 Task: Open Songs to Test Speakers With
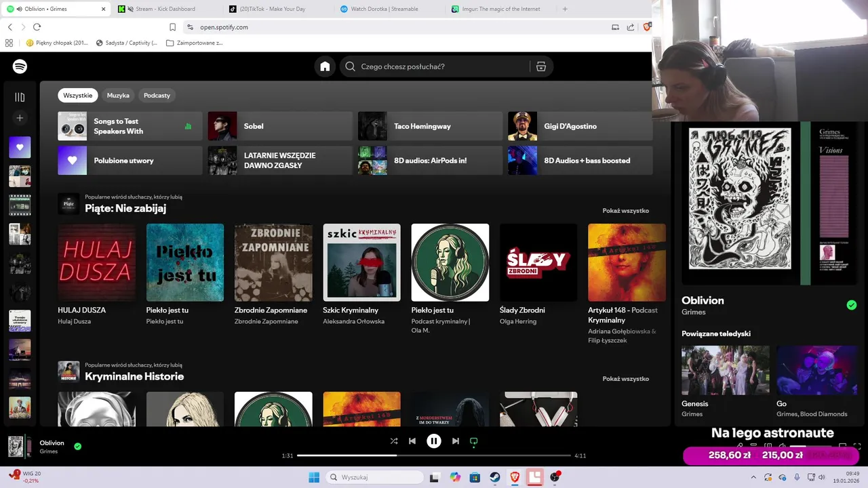130,126
